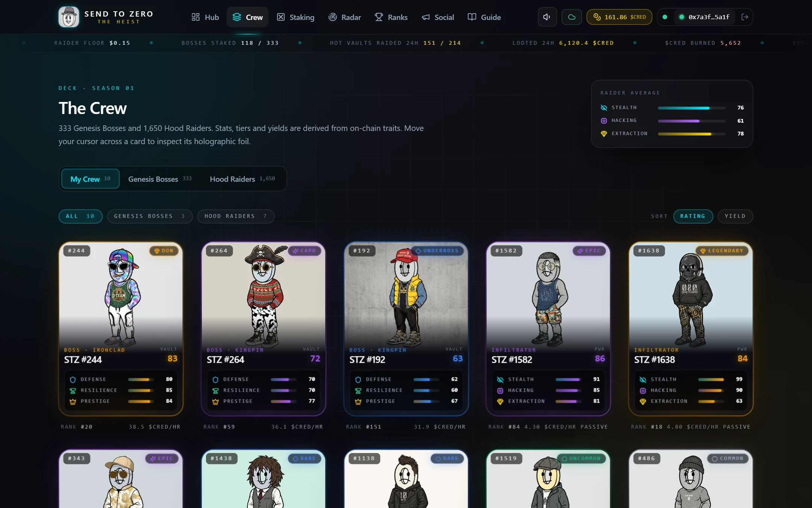This screenshot has height=508, width=812.
Task: Click the Raider Average Hacking bar
Action: click(x=692, y=121)
